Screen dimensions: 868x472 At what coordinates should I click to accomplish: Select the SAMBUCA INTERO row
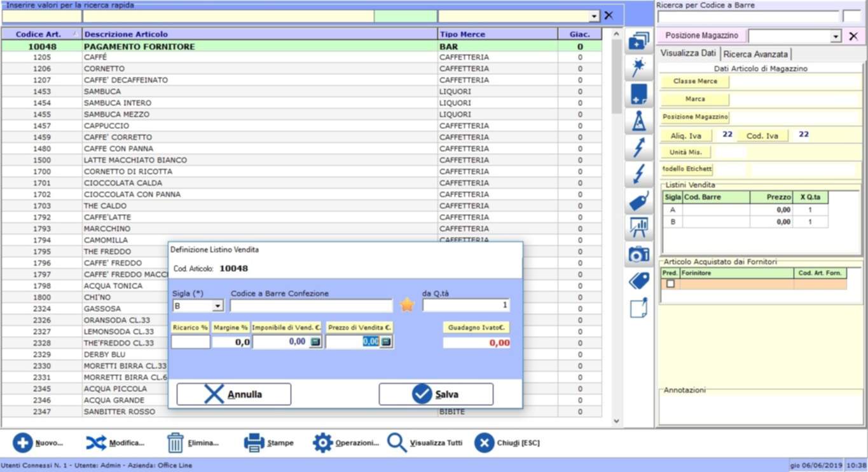[301, 103]
